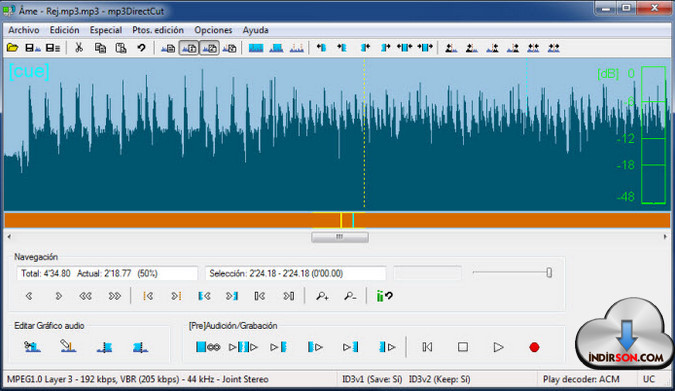Open the Opciones menu
Screen dimensions: 675x391
click(x=213, y=30)
